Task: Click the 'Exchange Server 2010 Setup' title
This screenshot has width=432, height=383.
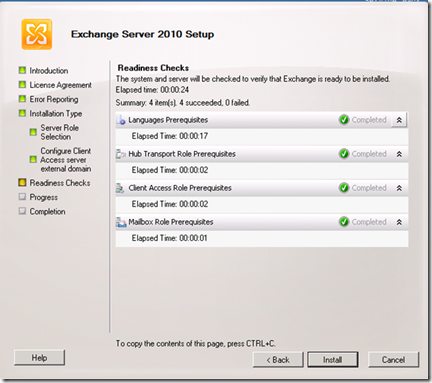Action: click(x=143, y=34)
